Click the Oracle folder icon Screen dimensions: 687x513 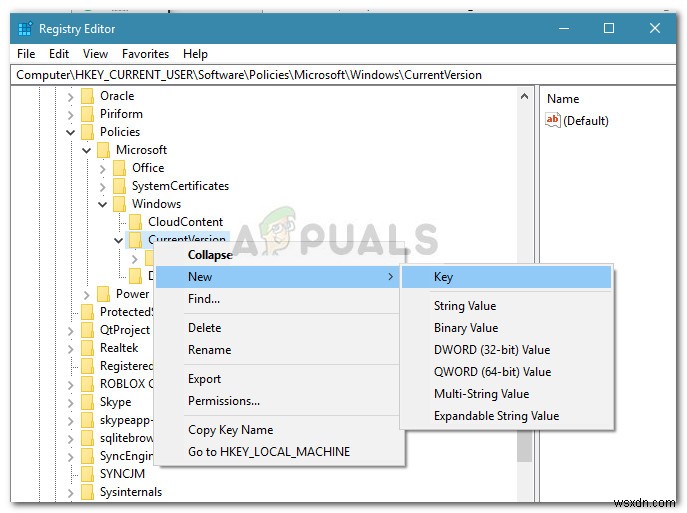click(88, 96)
